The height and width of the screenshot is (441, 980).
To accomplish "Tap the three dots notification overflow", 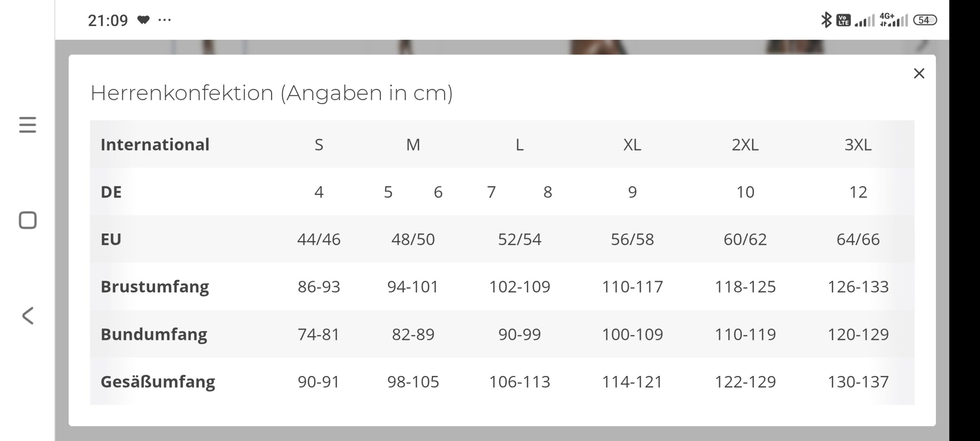I will (165, 20).
